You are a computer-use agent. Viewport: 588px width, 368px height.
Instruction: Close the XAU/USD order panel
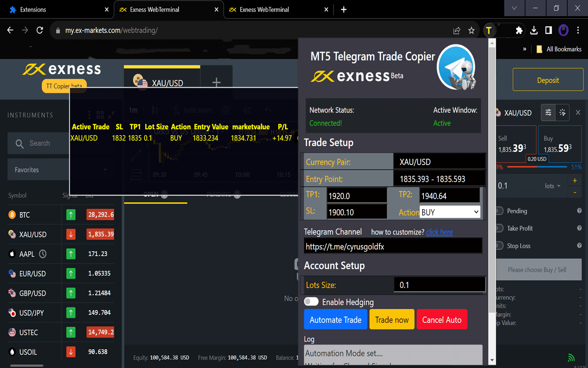578,112
